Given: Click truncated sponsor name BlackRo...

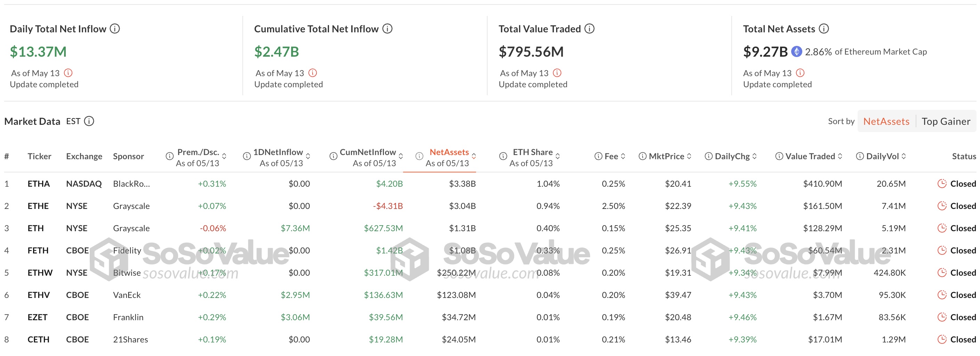Looking at the screenshot, I should coord(131,184).
